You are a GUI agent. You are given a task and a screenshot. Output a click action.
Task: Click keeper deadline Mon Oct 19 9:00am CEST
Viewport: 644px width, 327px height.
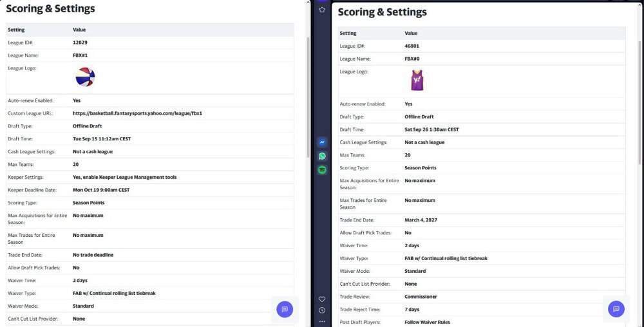click(x=101, y=190)
